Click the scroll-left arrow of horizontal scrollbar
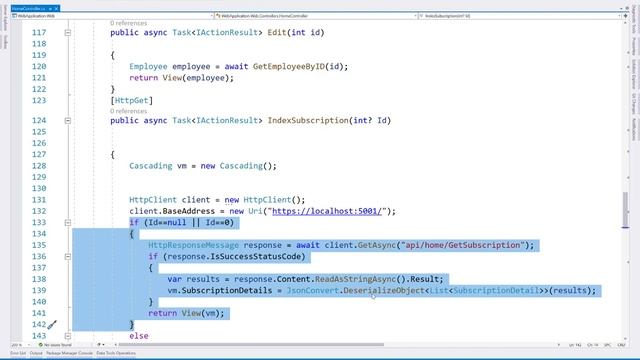640x360 pixels. 115,345
